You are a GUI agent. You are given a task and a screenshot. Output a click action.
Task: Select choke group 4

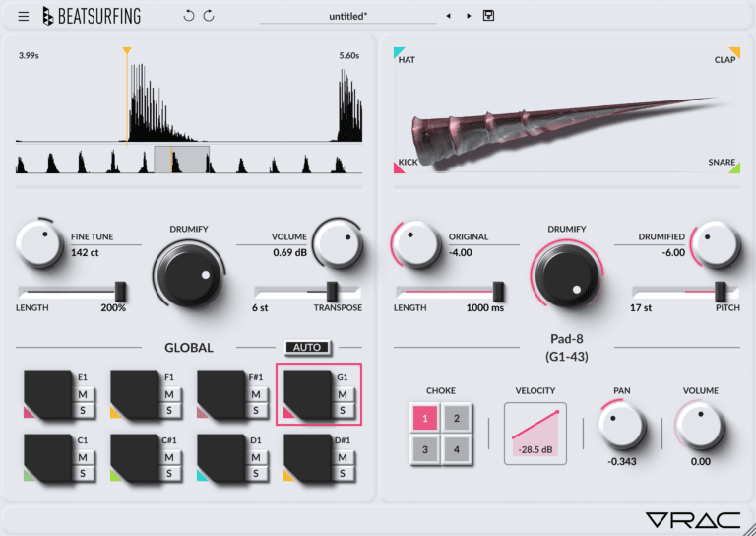coord(456,449)
